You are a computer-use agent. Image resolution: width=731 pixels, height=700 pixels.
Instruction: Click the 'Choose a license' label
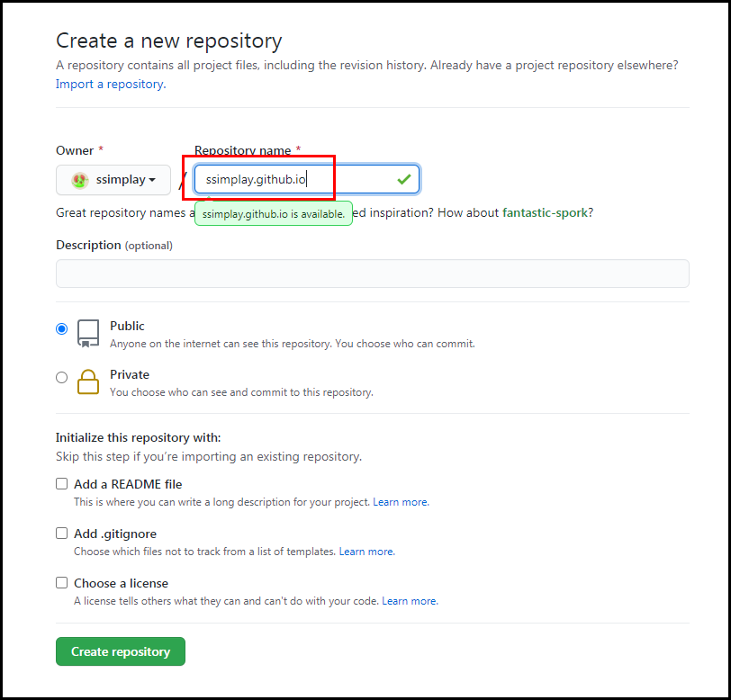122,584
